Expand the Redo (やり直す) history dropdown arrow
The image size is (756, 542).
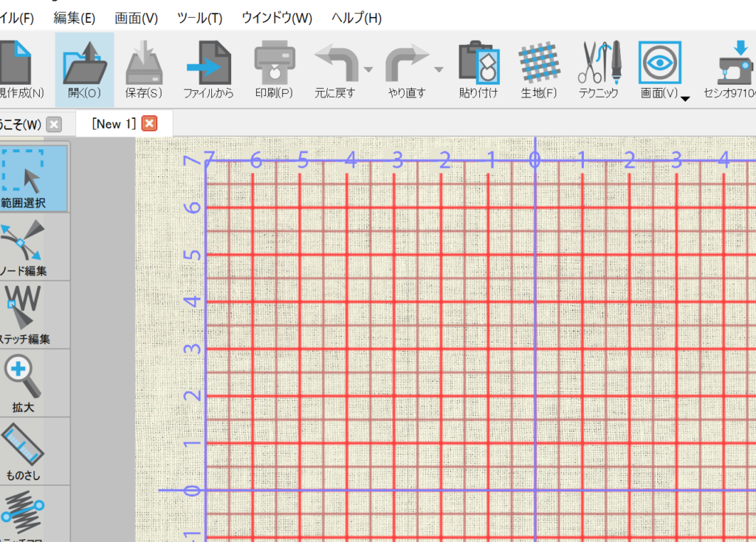[439, 70]
